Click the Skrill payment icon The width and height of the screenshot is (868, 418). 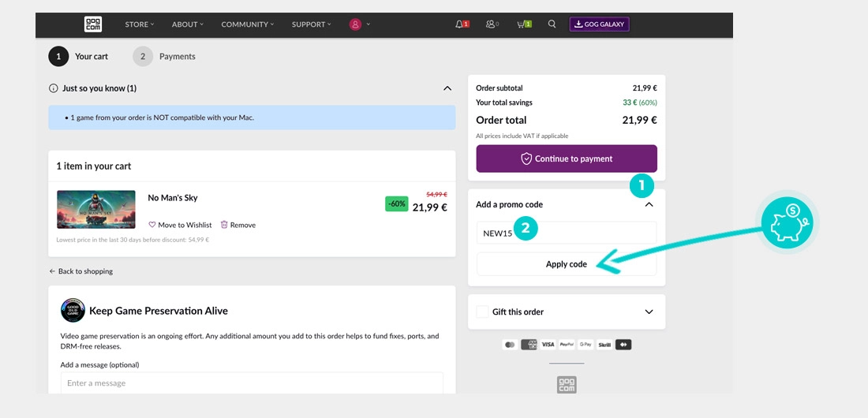click(604, 345)
